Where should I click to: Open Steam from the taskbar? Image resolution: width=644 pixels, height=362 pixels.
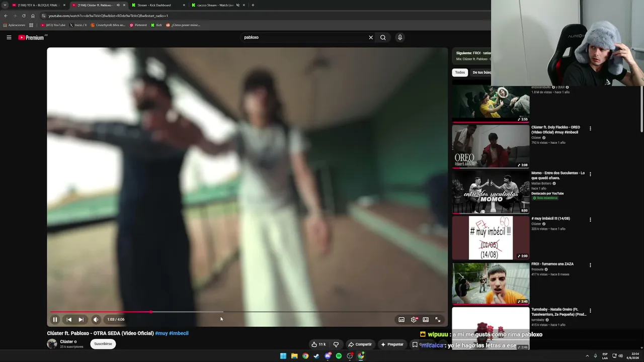tap(316, 356)
